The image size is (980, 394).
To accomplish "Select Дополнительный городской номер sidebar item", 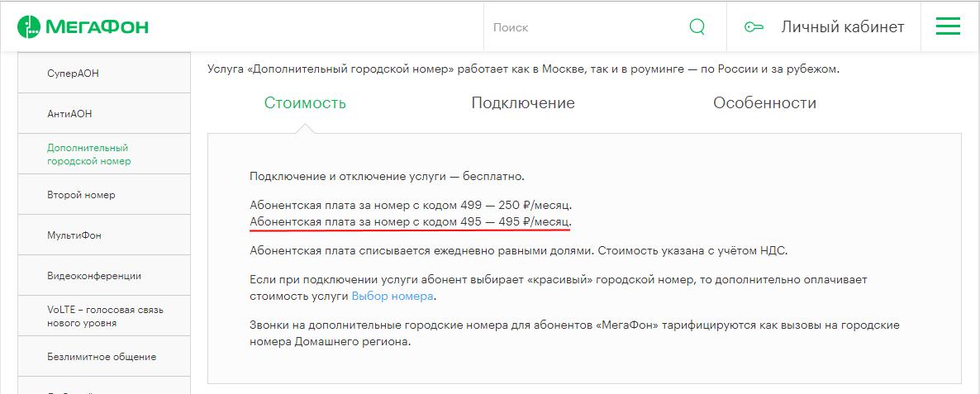I will click(104, 154).
